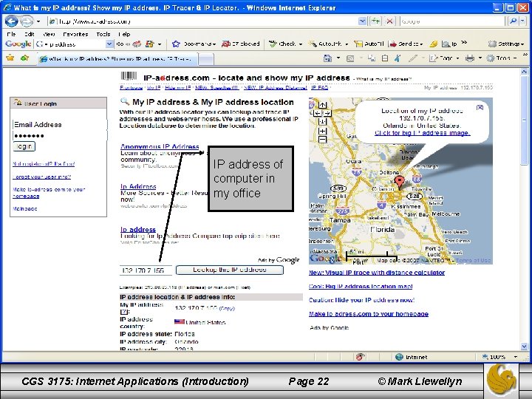This screenshot has height=399, width=532.
Task: Expand the address bar URL history dropdown
Action: pyautogui.click(x=362, y=21)
